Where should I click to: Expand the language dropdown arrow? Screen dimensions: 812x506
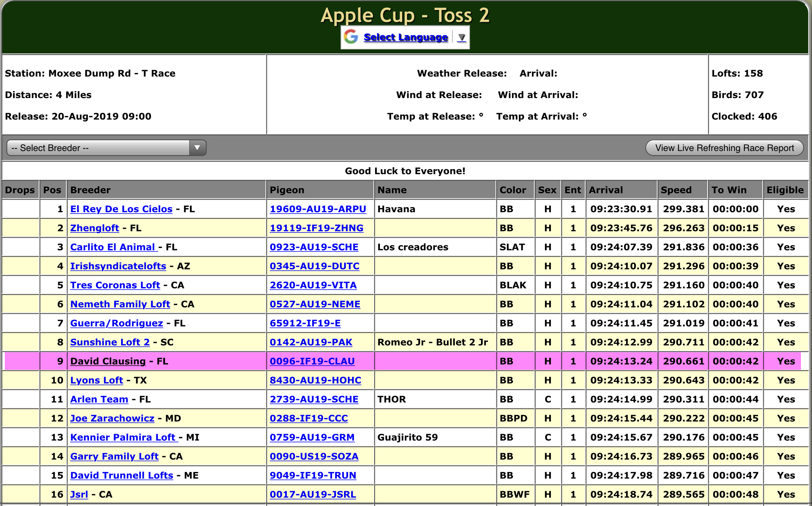[462, 37]
